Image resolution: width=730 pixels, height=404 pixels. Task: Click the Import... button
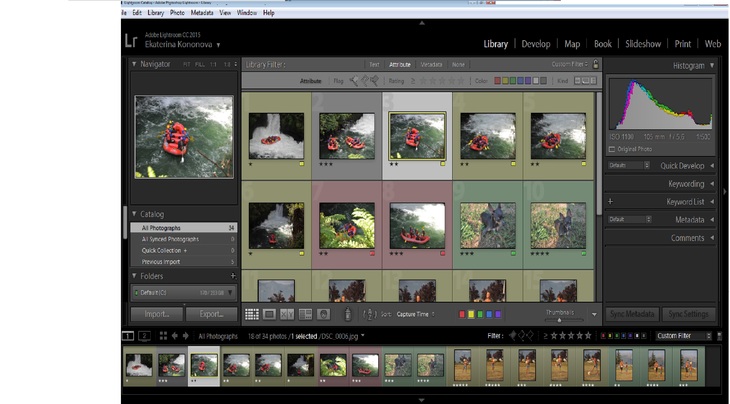(x=157, y=314)
